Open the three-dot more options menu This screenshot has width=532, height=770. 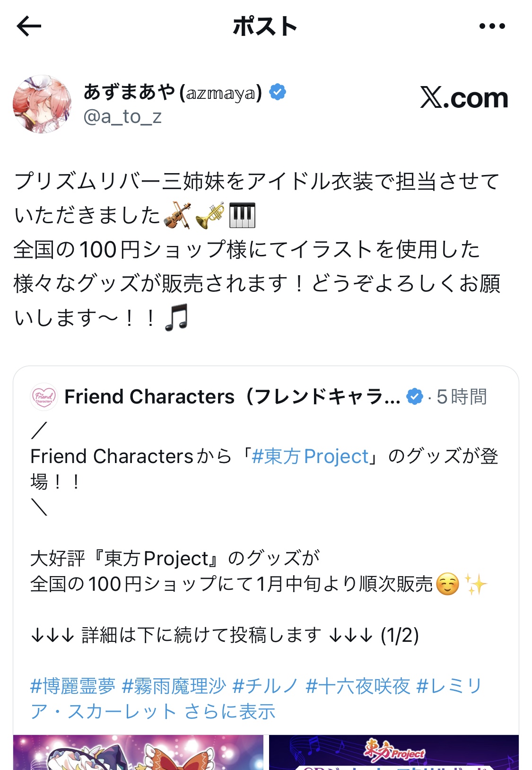492,26
